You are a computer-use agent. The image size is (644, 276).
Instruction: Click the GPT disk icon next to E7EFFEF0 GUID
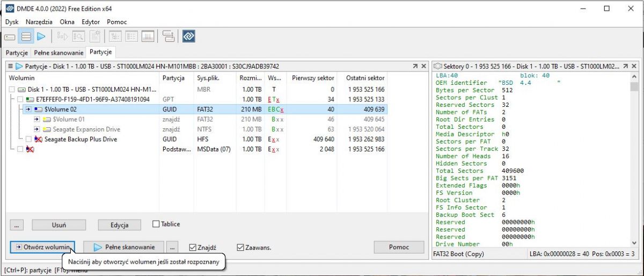[x=31, y=99]
